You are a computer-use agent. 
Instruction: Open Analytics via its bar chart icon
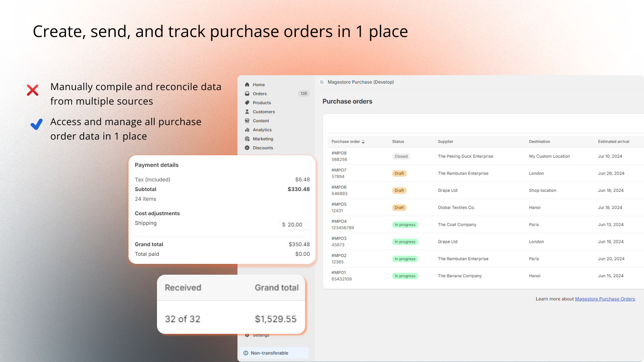click(247, 130)
